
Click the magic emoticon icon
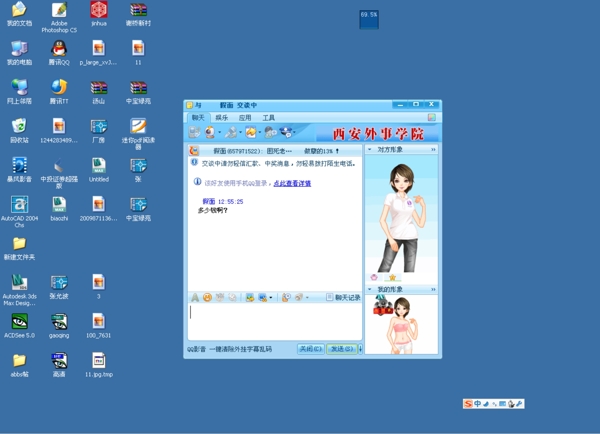tap(220, 297)
